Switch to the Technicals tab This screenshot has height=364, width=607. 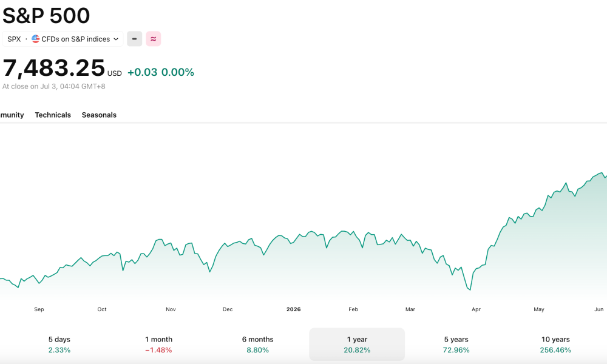coord(53,115)
